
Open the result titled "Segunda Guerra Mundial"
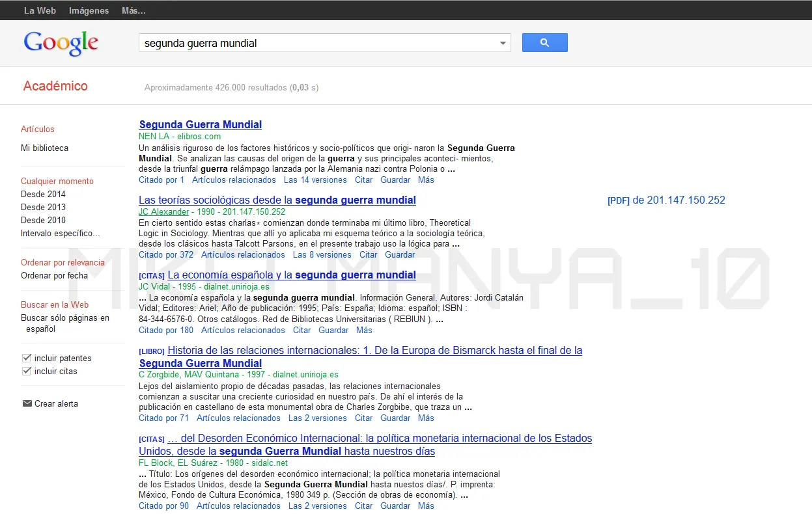(201, 124)
